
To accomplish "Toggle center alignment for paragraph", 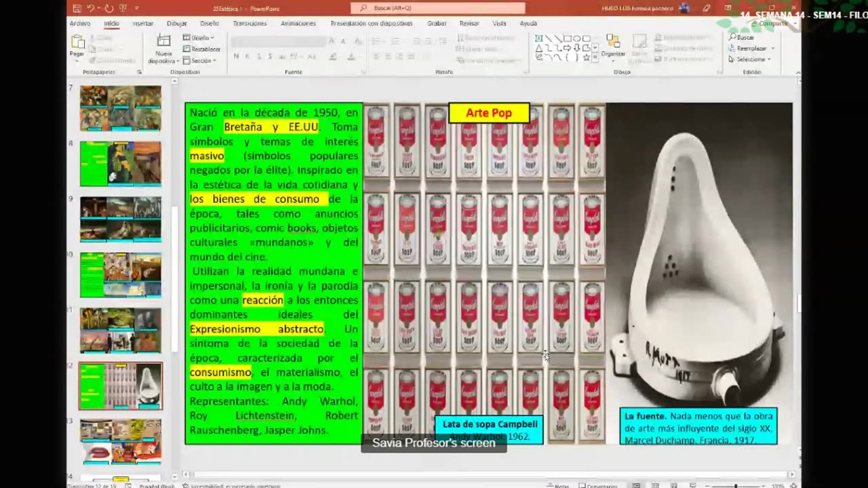I will [x=387, y=56].
